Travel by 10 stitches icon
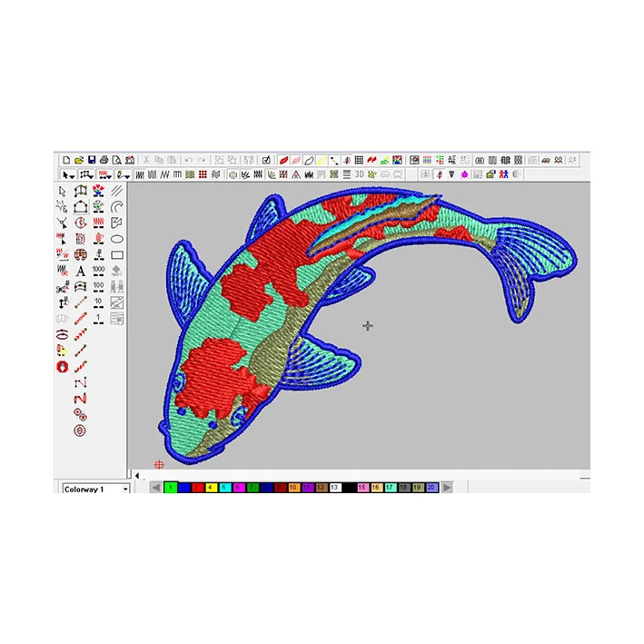The width and height of the screenshot is (644, 644). coord(98,302)
